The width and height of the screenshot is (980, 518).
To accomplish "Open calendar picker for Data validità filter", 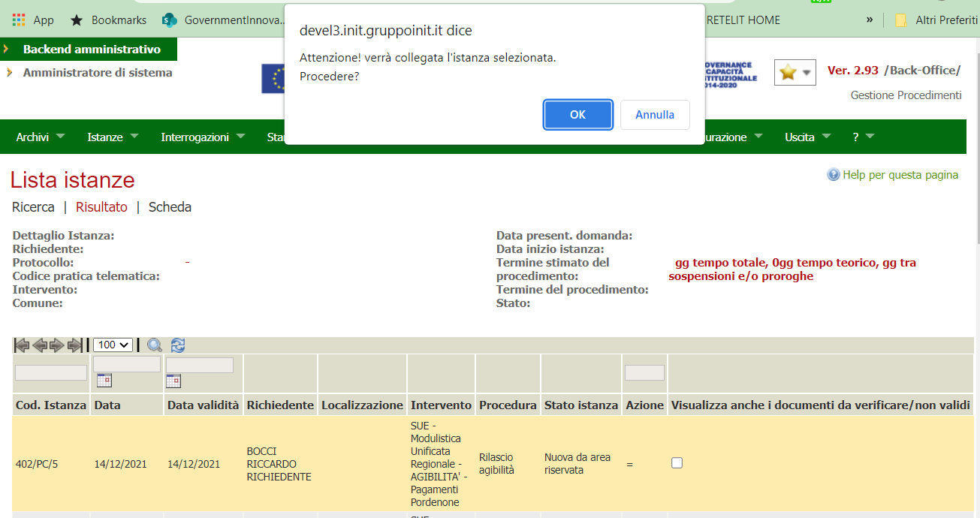I will coord(173,381).
